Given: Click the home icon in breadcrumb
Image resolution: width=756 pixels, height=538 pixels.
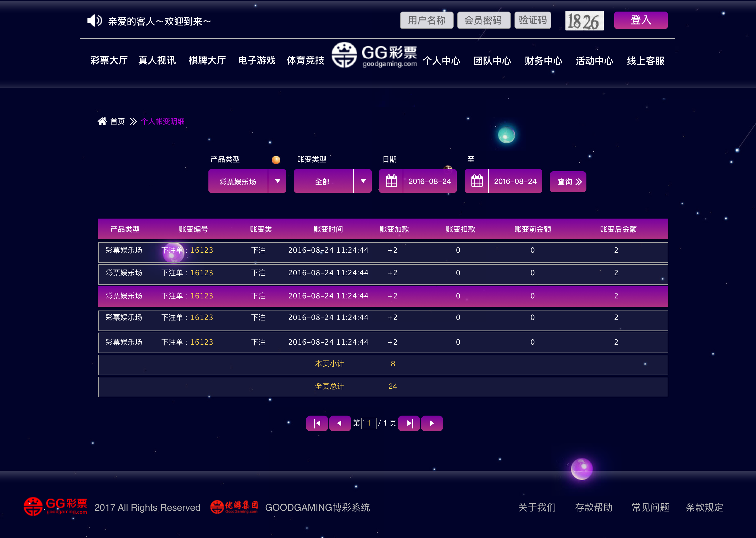Looking at the screenshot, I should point(102,122).
